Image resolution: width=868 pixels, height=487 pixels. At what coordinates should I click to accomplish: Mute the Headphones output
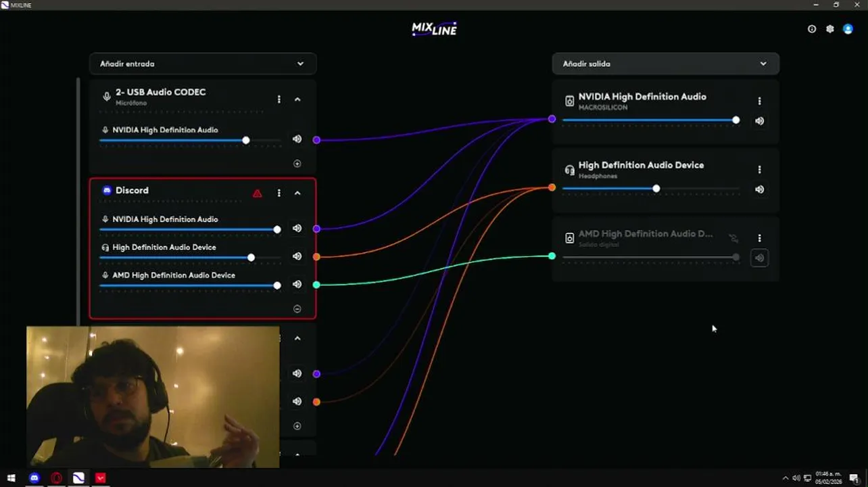tap(760, 189)
